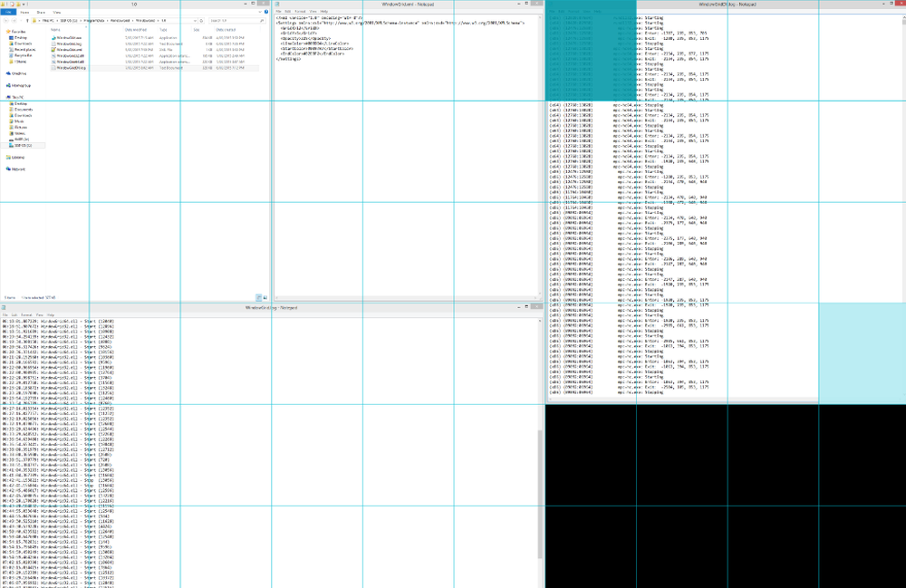This screenshot has width=906, height=588.
Task: Open Help menu in WindowGrid.xml Notepad
Action: [323, 11]
